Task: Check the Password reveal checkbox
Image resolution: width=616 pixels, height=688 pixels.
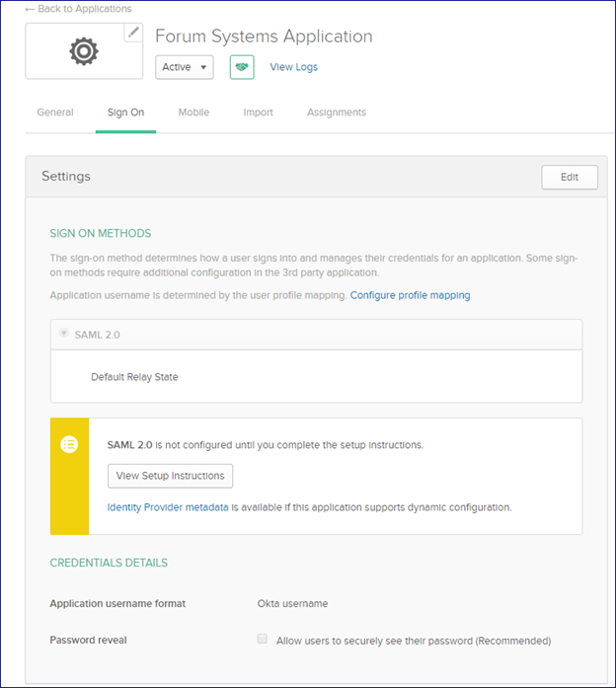Action: (x=263, y=639)
